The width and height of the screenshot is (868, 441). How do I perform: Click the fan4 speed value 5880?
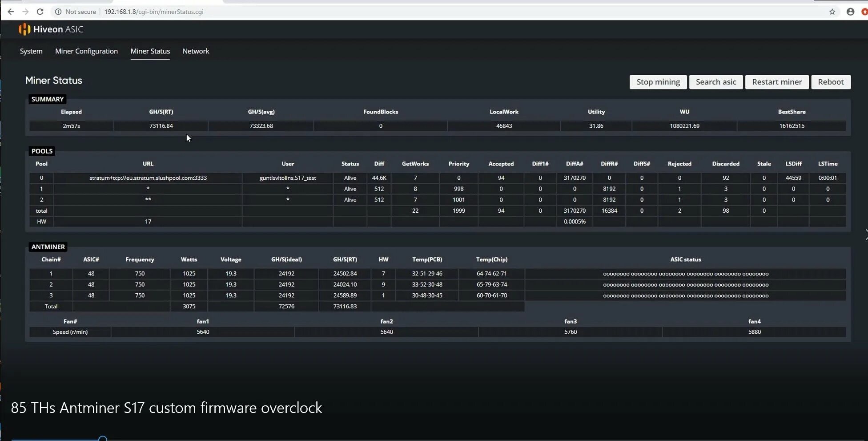tap(754, 332)
